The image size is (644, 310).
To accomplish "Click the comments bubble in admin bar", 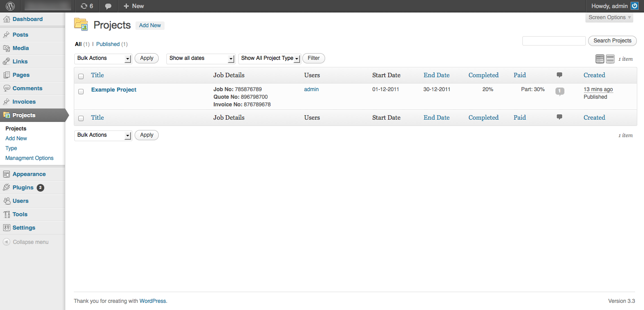I will click(x=108, y=6).
